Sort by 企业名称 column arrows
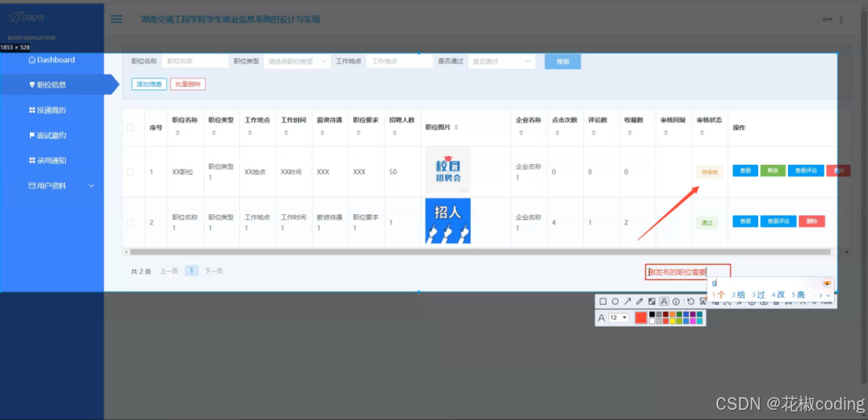 (521, 133)
